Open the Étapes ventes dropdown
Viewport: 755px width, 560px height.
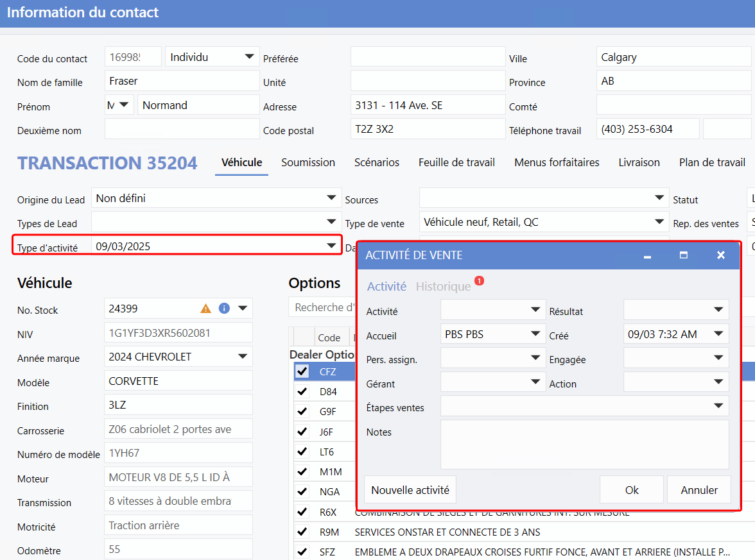(718, 406)
